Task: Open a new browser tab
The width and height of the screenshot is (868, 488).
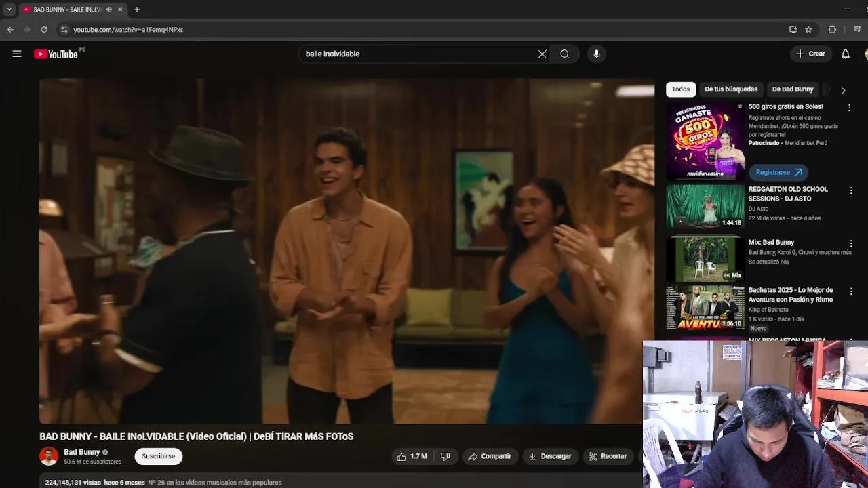Action: (137, 9)
